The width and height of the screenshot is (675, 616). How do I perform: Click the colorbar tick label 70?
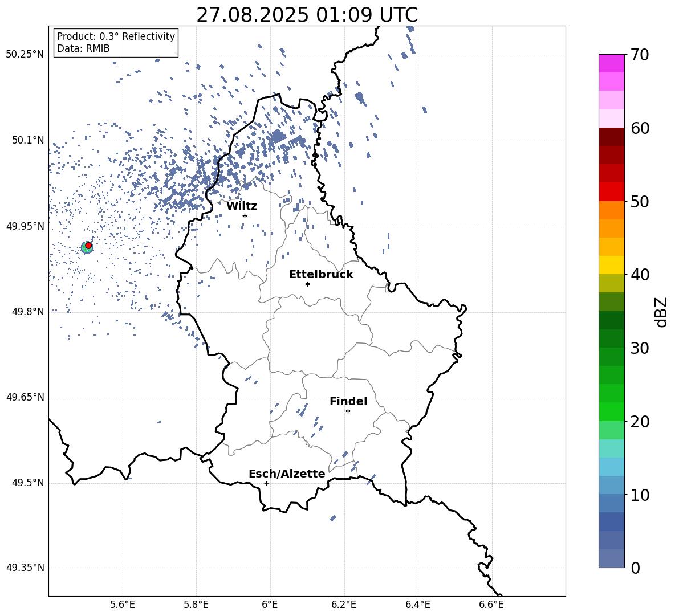(x=640, y=55)
